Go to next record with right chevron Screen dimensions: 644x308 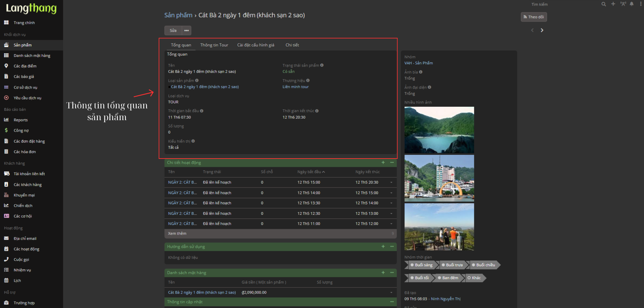542,30
